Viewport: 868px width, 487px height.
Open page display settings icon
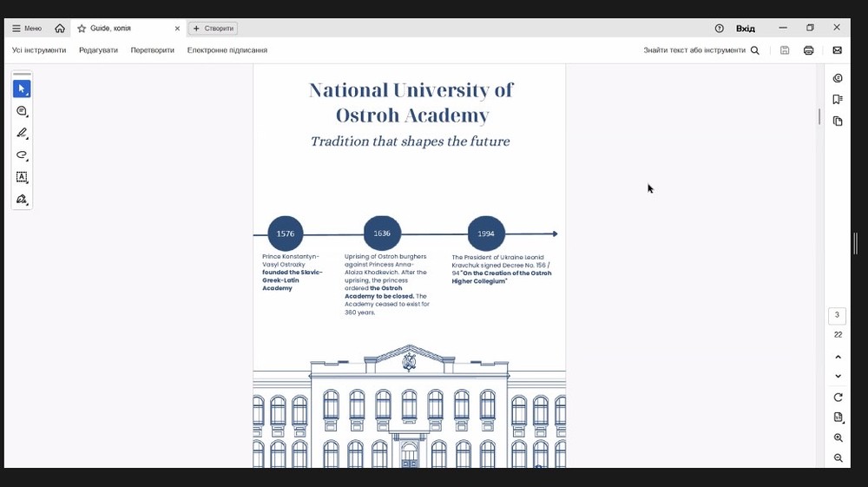(x=838, y=418)
